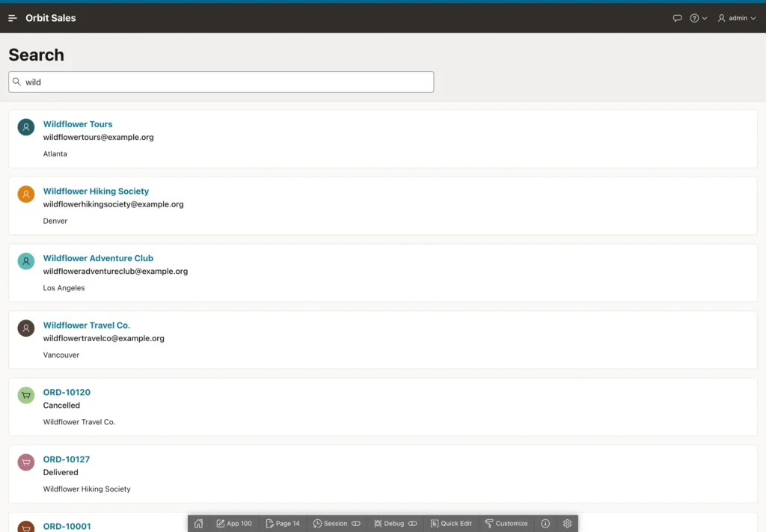Click the Vancouver city text
The image size is (766, 532).
61,355
